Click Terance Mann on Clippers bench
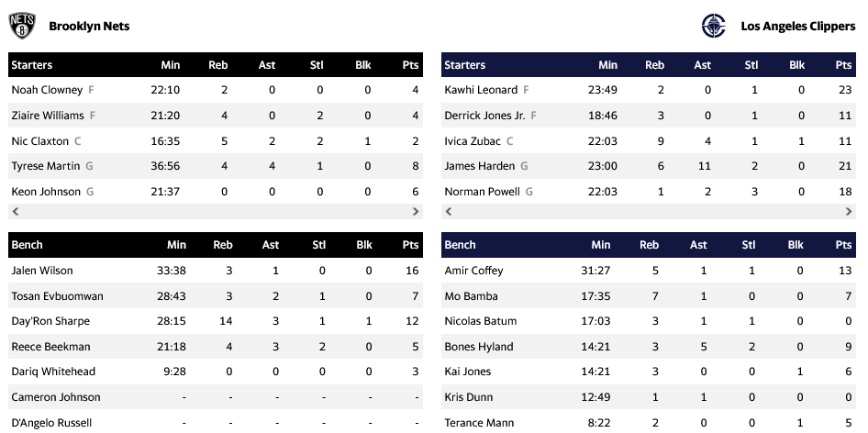Image resolution: width=868 pixels, height=433 pixels. [x=478, y=423]
